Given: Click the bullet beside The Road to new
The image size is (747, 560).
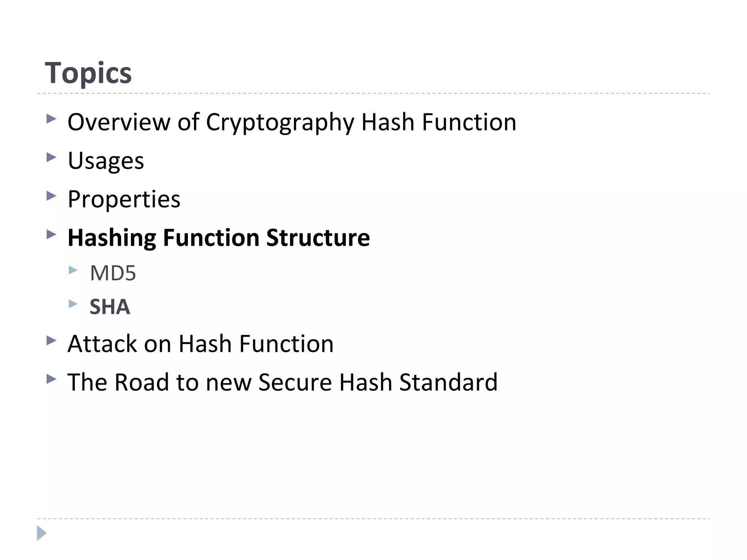Looking at the screenshot, I should [51, 379].
